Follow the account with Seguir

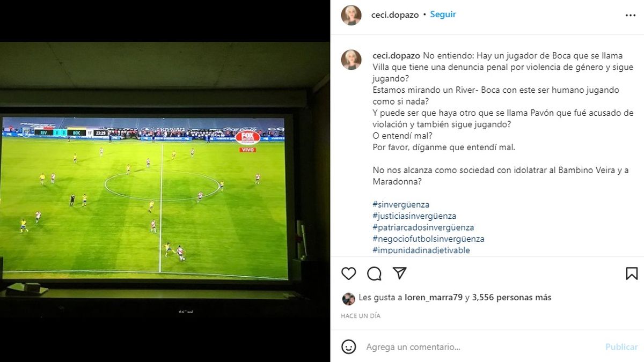(443, 14)
